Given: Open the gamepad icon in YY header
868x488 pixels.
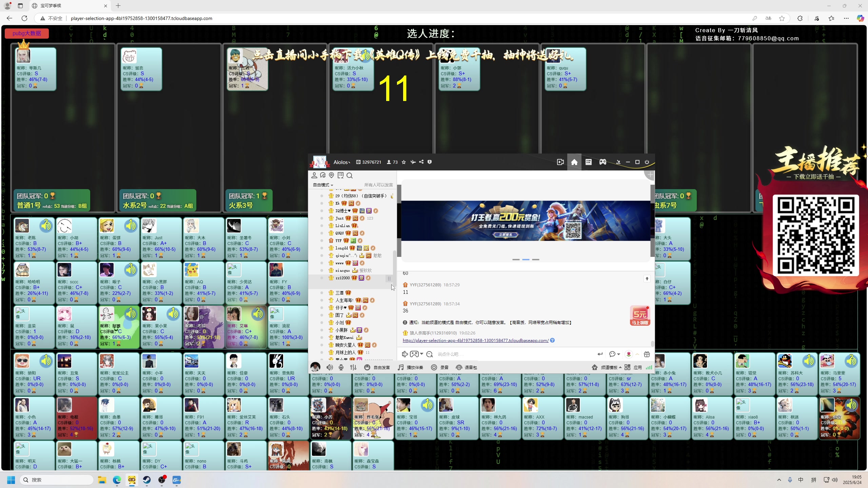Looking at the screenshot, I should (x=603, y=162).
